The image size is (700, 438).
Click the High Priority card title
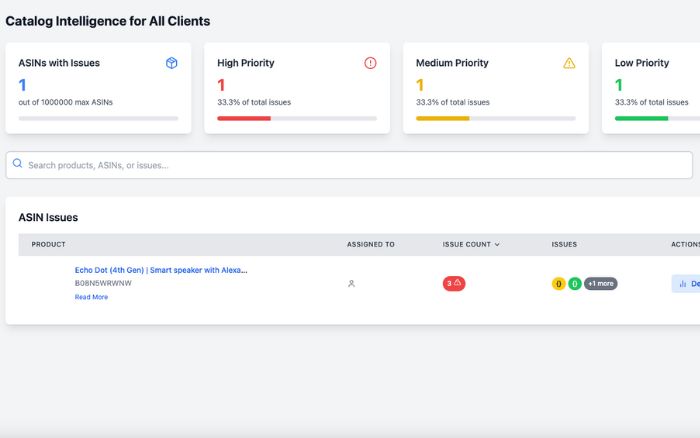click(246, 63)
